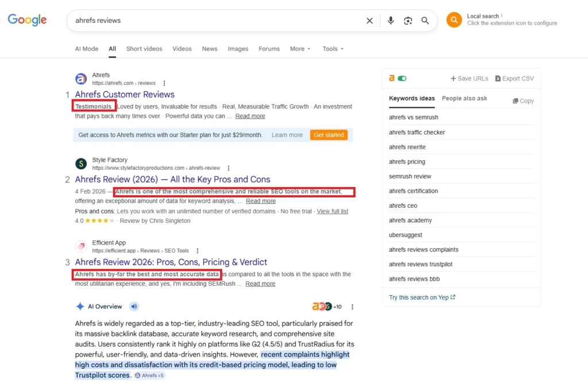
Task: Click Export CSV in the sidebar
Action: pos(514,79)
